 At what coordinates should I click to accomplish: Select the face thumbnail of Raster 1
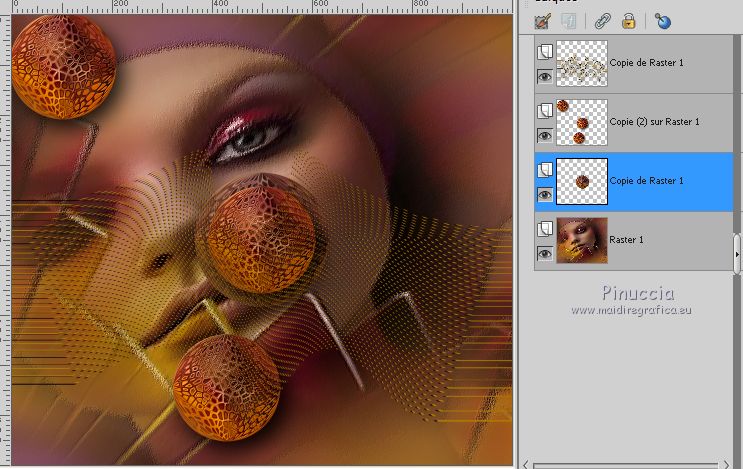[x=582, y=240]
